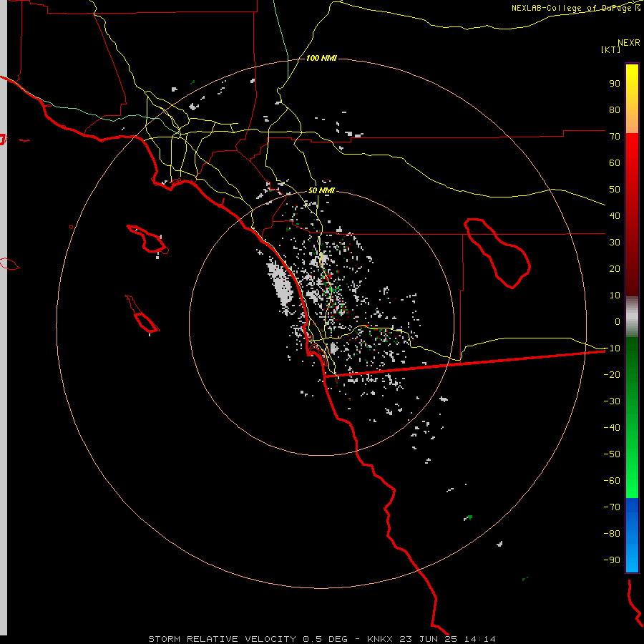The image size is (644, 644).
Task: Click the 80 value on the velocity scale
Action: click(x=615, y=109)
